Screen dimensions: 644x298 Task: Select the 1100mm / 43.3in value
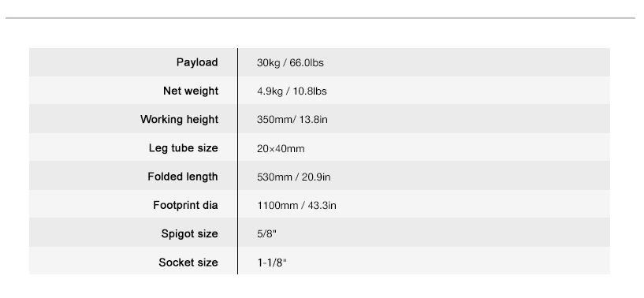296,206
